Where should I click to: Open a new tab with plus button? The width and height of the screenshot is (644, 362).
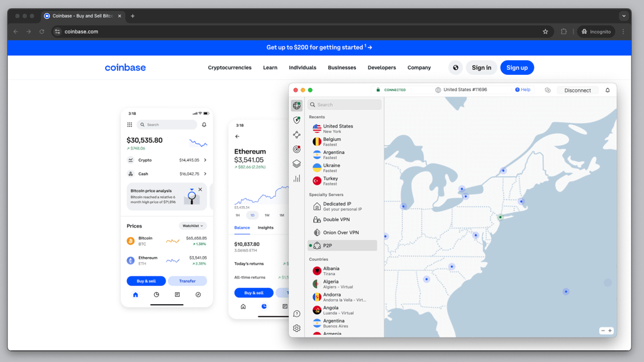click(x=133, y=16)
